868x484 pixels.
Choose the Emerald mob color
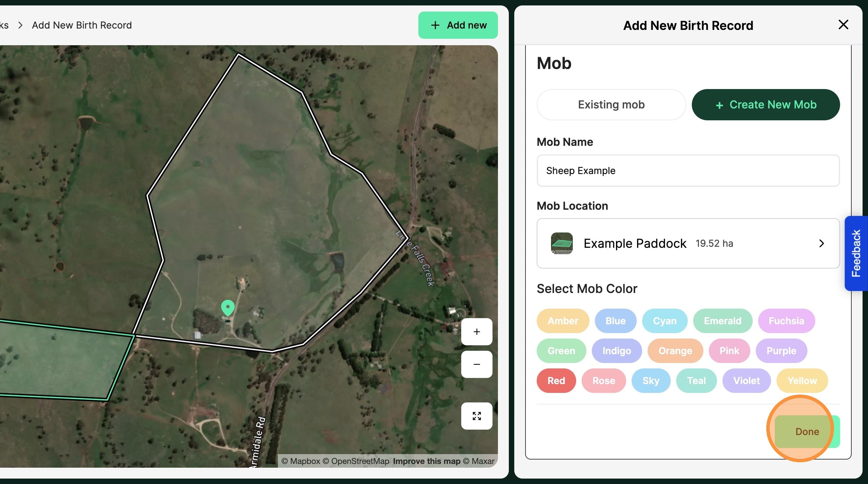(x=722, y=321)
